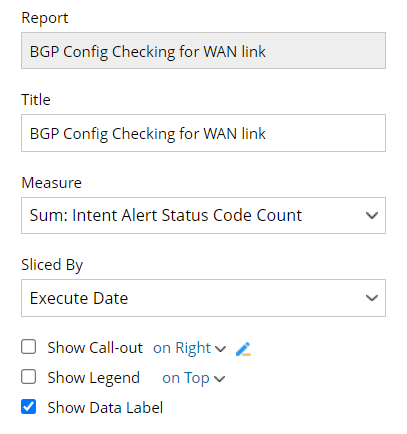Viewport: 407px width, 434px height.
Task: Click the chevron arrow in Sliced By box
Action: tap(371, 298)
